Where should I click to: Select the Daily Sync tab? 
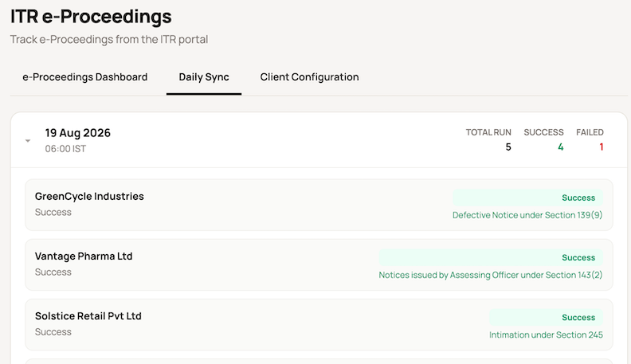click(x=204, y=76)
